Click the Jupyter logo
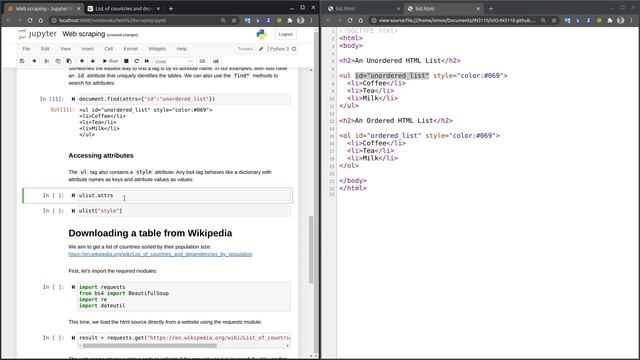640x360 pixels. pyautogui.click(x=37, y=34)
